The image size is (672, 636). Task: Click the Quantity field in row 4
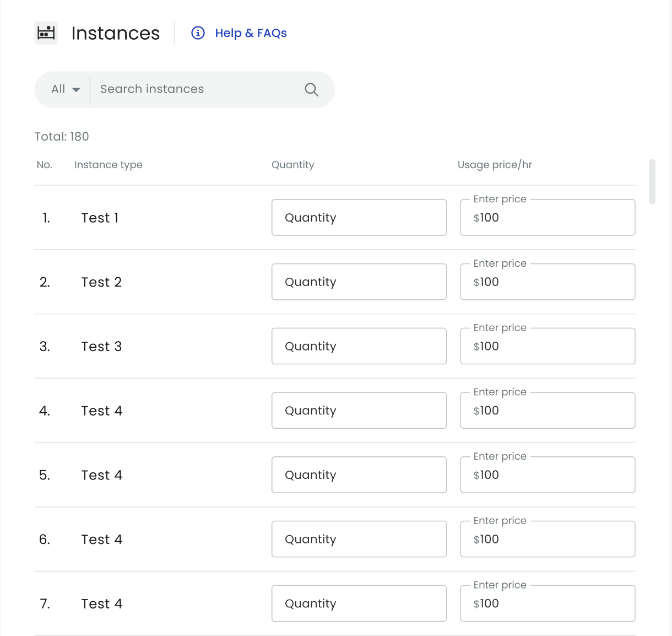tap(359, 411)
